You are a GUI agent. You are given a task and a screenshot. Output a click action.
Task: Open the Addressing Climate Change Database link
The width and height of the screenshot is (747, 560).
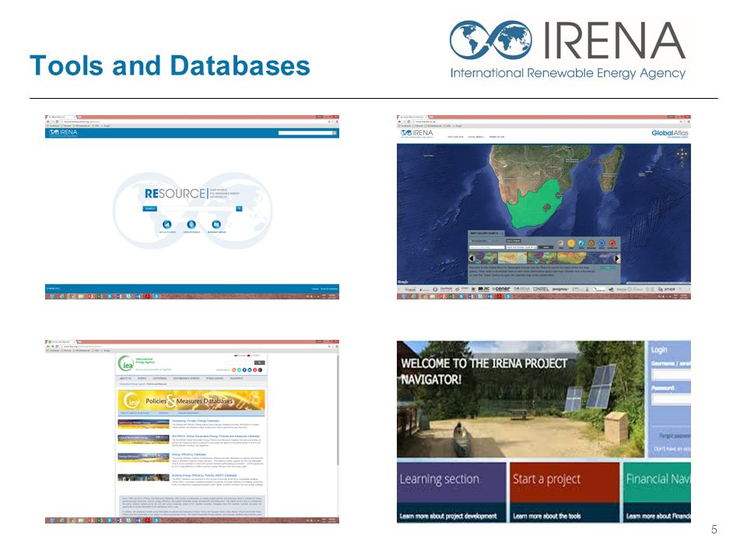click(x=195, y=421)
